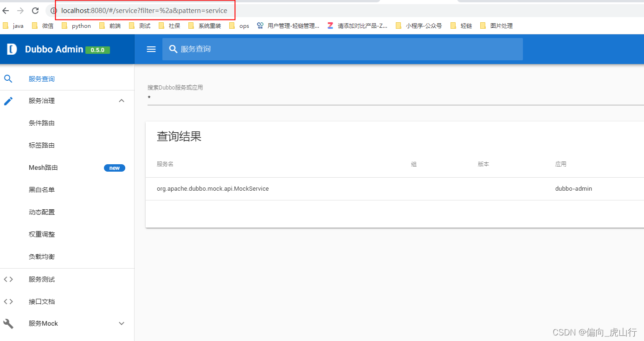The width and height of the screenshot is (644, 341).
Task: Sort by 服务名 column header
Action: (165, 164)
